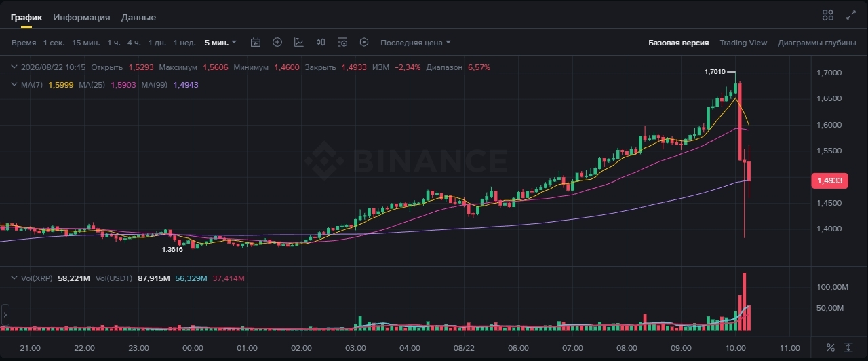Select the 1 дн. interval
Screen dimensions: 868x361
157,43
